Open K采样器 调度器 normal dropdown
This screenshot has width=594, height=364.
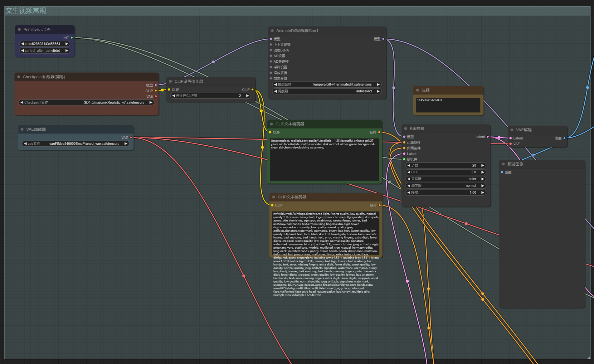tap(445, 186)
